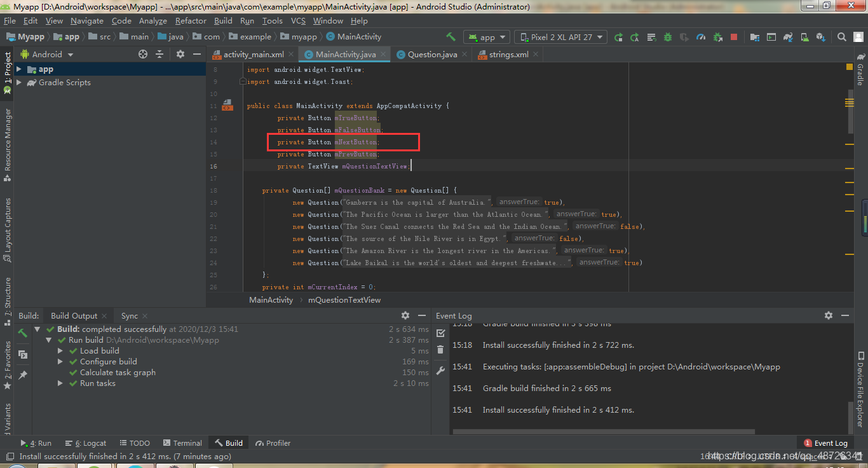Toggle Device File Explorer on right edge
The height and width of the screenshot is (468, 868).
[x=860, y=389]
